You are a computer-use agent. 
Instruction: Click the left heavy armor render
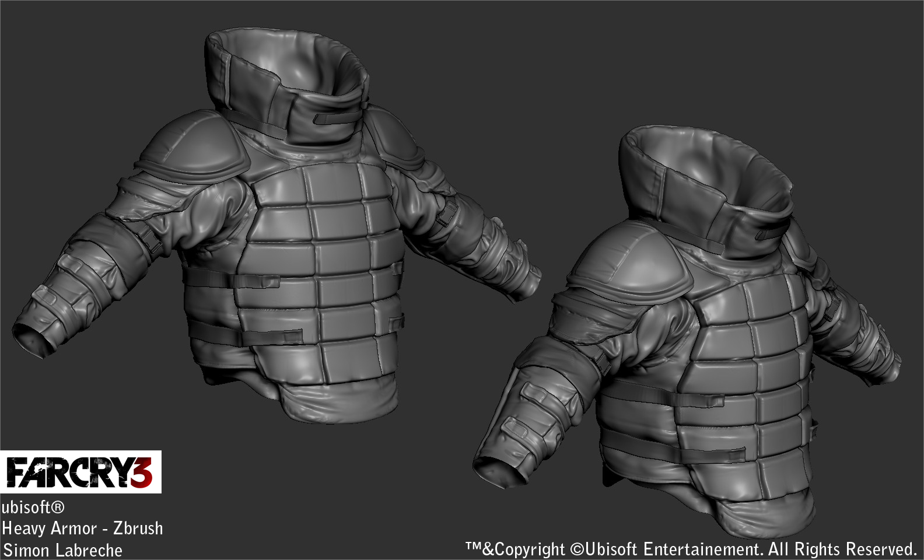(277, 225)
